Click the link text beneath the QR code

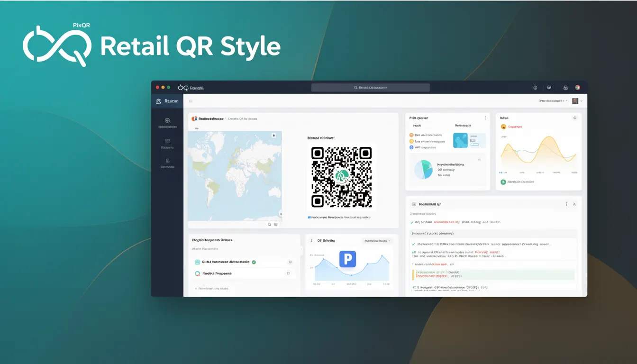click(339, 217)
